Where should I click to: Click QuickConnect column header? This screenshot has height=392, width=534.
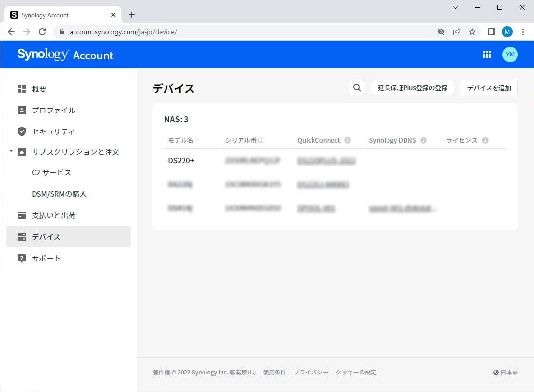318,140
